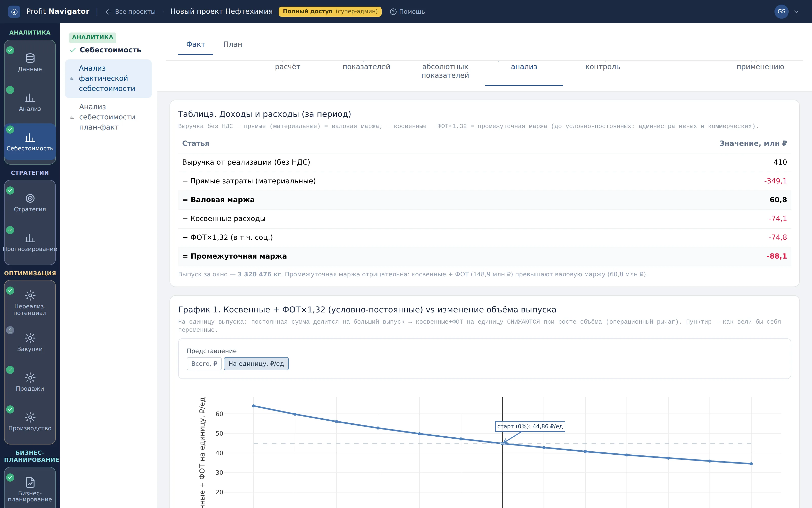Image resolution: width=812 pixels, height=508 pixels.
Task: Switch to the Факт tab
Action: coord(196,44)
